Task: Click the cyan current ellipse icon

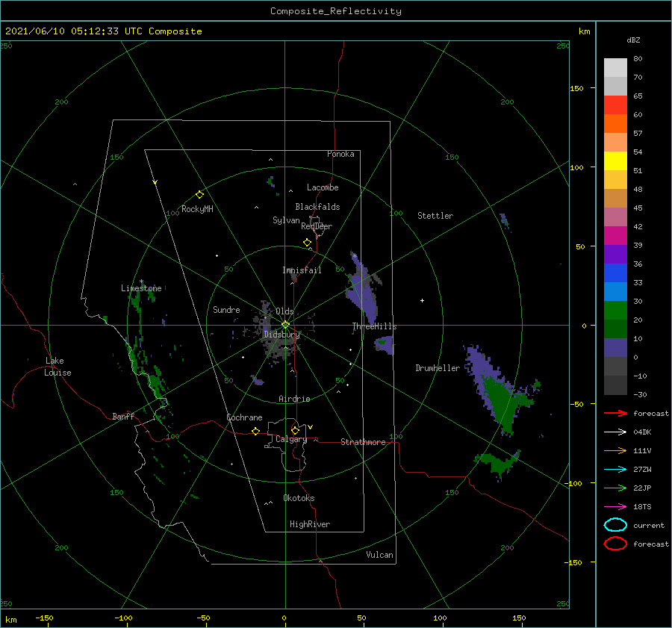Action: [615, 525]
